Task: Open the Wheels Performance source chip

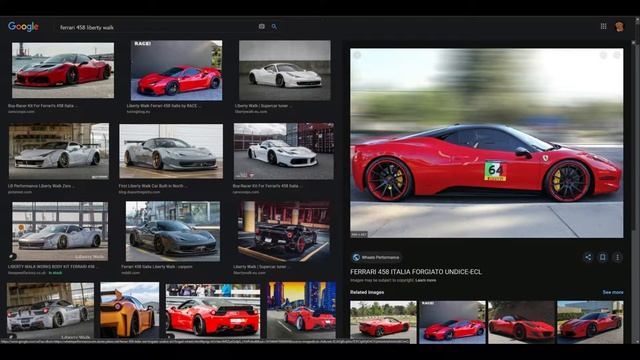Action: (376, 258)
